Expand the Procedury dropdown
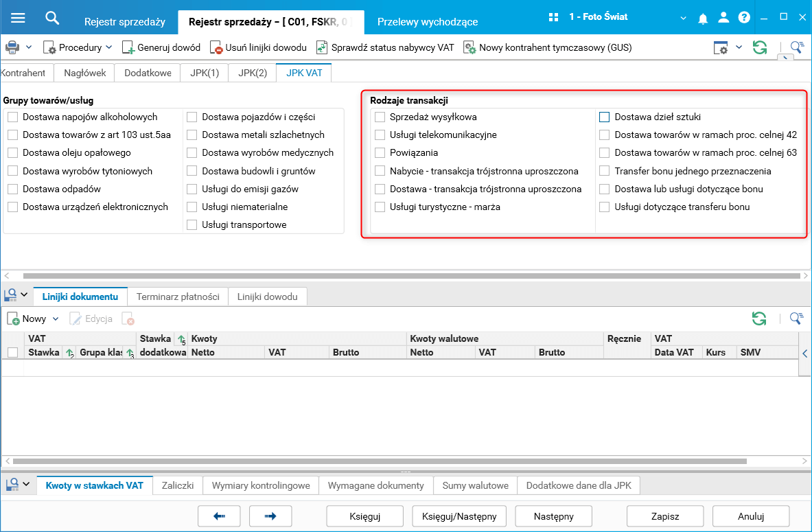The height and width of the screenshot is (532, 812). pyautogui.click(x=108, y=47)
